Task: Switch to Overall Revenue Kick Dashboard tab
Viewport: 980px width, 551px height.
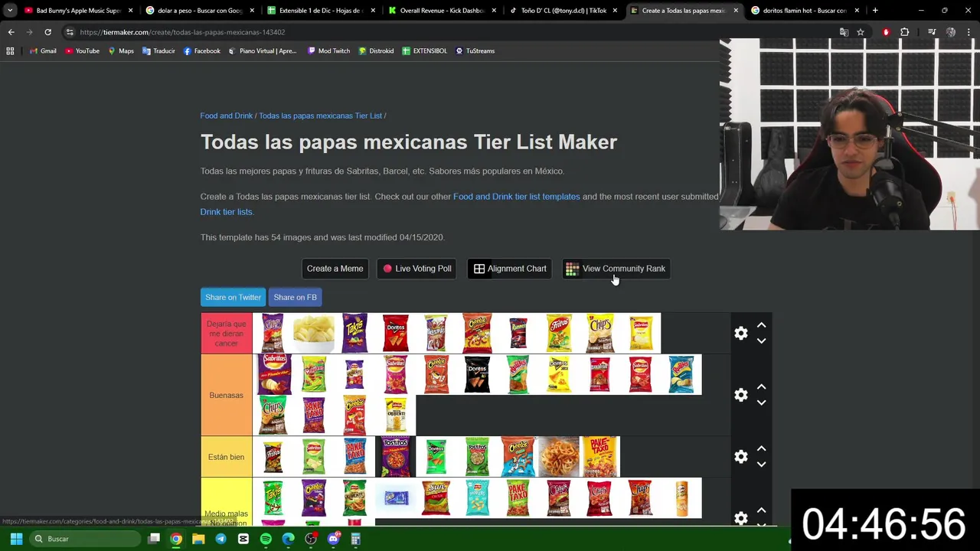Action: click(442, 11)
